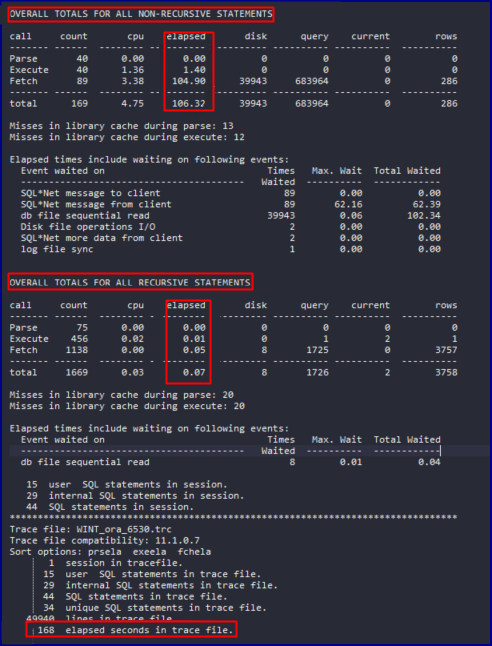492x646 pixels.
Task: Click the Fetch count value 89
Action: tap(82, 81)
